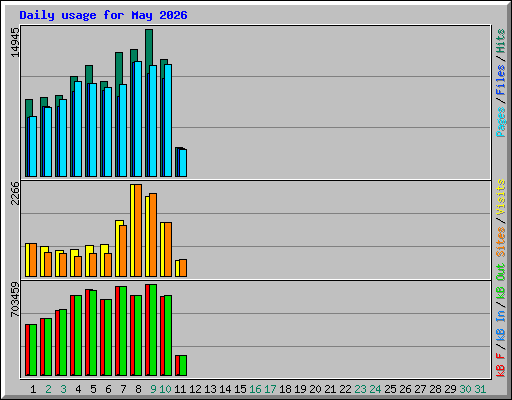Image resolution: width=512 pixels, height=400 pixels.
Task: Select day 18 on the x-axis
Action: (285, 389)
